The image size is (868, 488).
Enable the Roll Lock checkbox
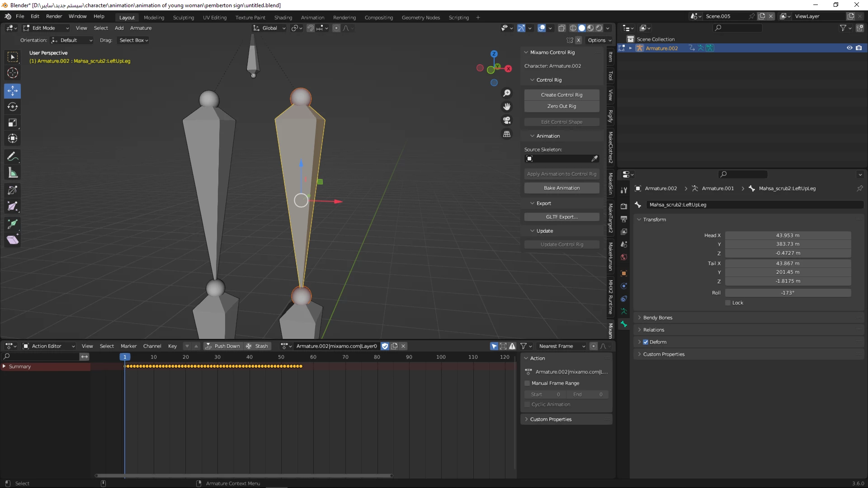tap(728, 303)
